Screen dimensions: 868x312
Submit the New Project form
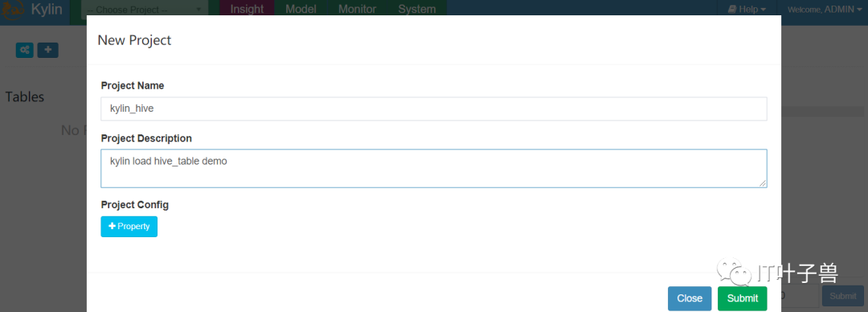pyautogui.click(x=743, y=298)
